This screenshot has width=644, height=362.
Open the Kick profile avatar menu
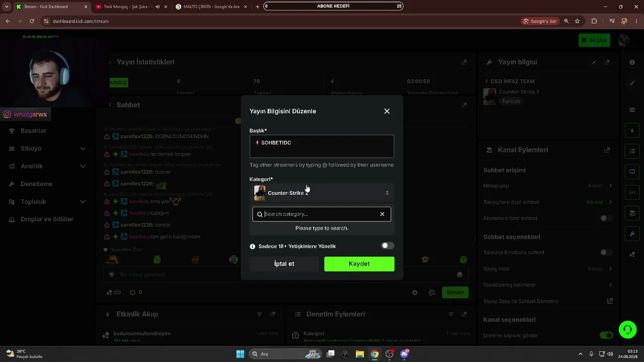[x=624, y=40]
